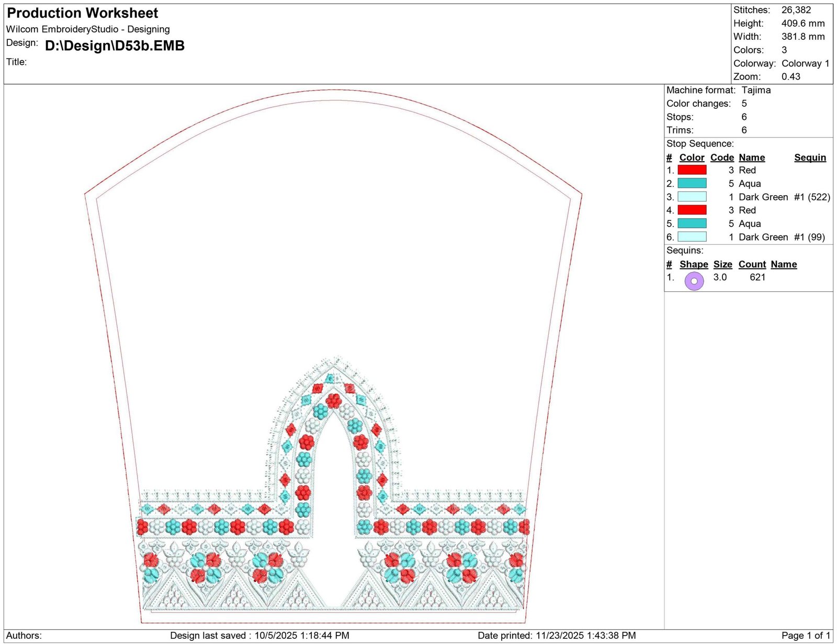Click the Count header under Sequins
The image size is (837, 644).
pyautogui.click(x=752, y=264)
